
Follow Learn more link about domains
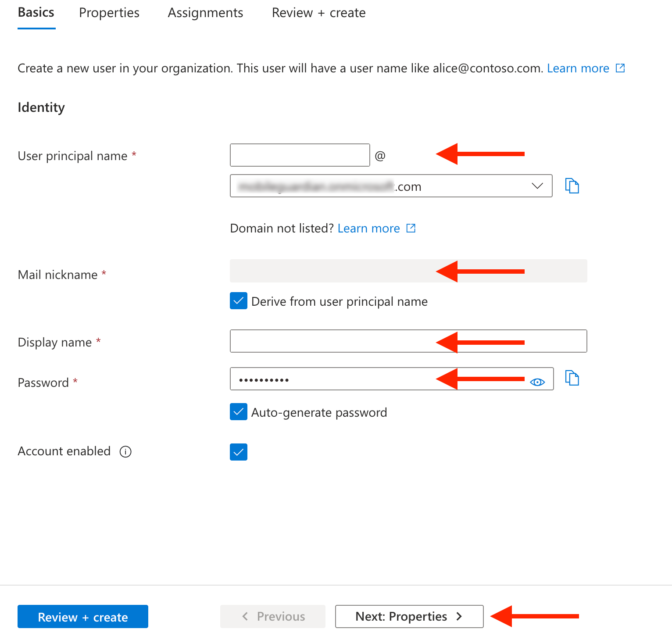point(369,228)
